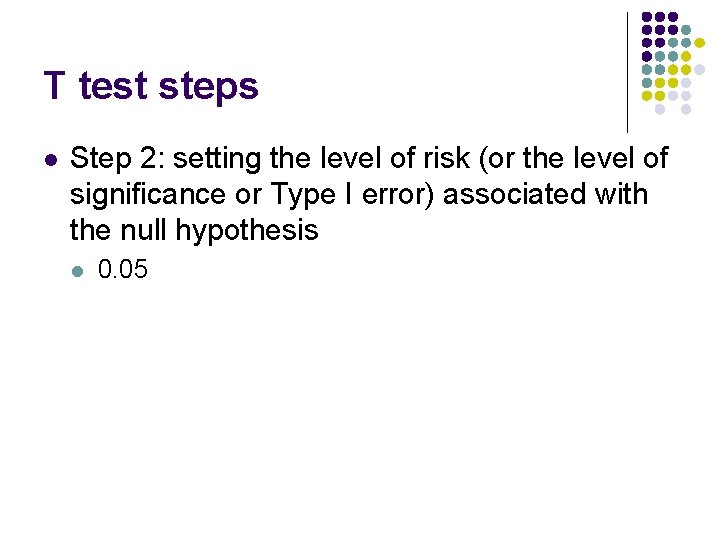Screen dimensions: 720x540
Task: Click the 'T test steps' slide title
Action: click(151, 86)
